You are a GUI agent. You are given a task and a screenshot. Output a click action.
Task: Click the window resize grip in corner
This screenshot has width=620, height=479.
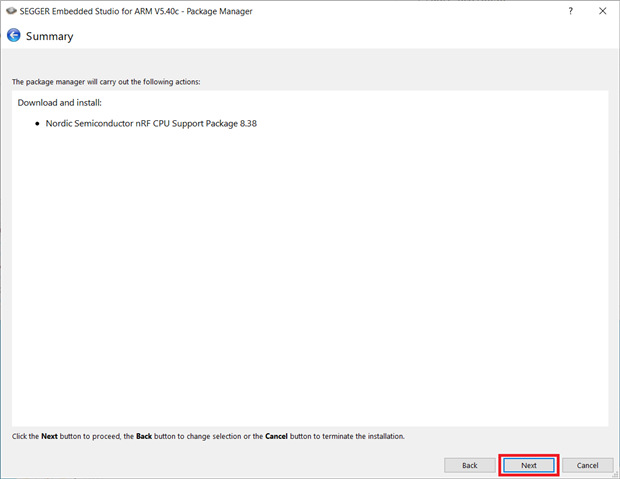(x=616, y=475)
